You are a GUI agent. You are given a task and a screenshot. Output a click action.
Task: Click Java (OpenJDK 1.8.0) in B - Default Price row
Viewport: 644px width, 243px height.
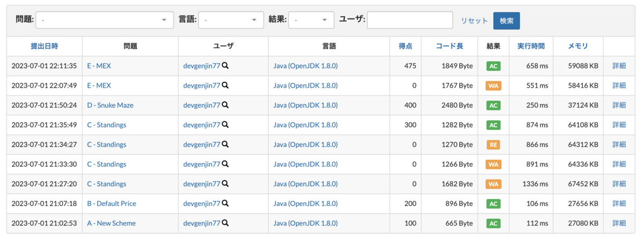click(305, 204)
